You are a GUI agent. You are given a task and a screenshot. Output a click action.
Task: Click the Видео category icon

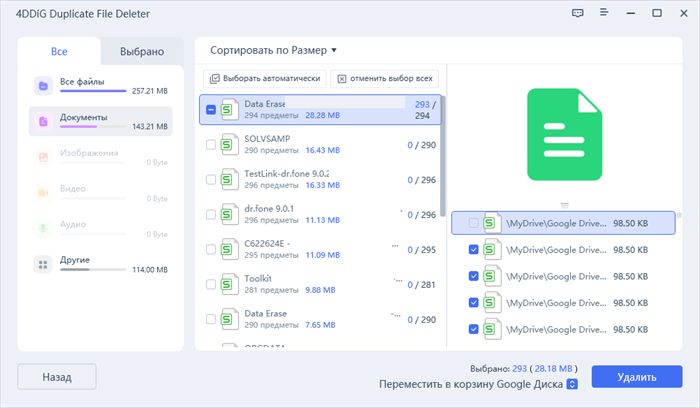click(x=43, y=193)
